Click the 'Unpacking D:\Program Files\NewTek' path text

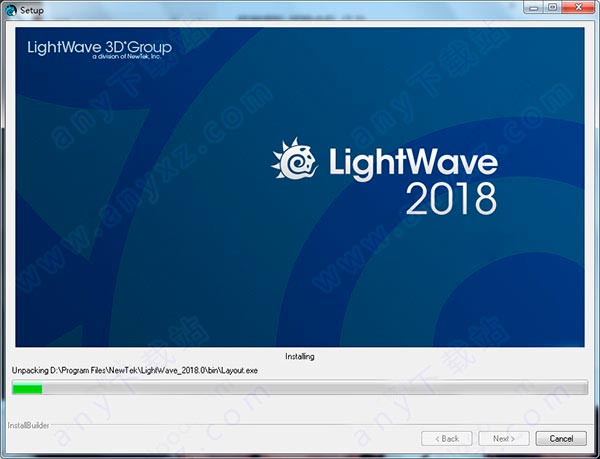135,371
